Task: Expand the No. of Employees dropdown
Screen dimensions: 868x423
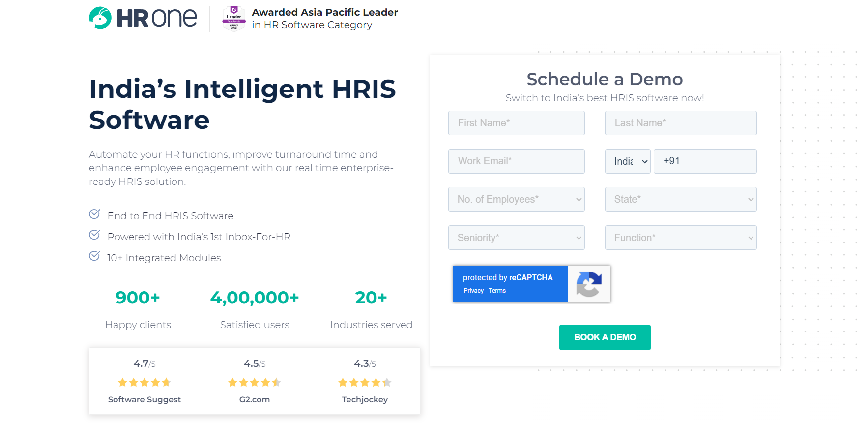Action: pos(516,199)
